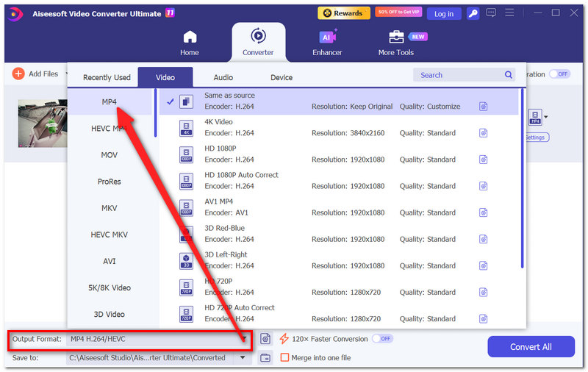Toggle the acceleration switch at top right
588x372 pixels.
click(x=559, y=74)
